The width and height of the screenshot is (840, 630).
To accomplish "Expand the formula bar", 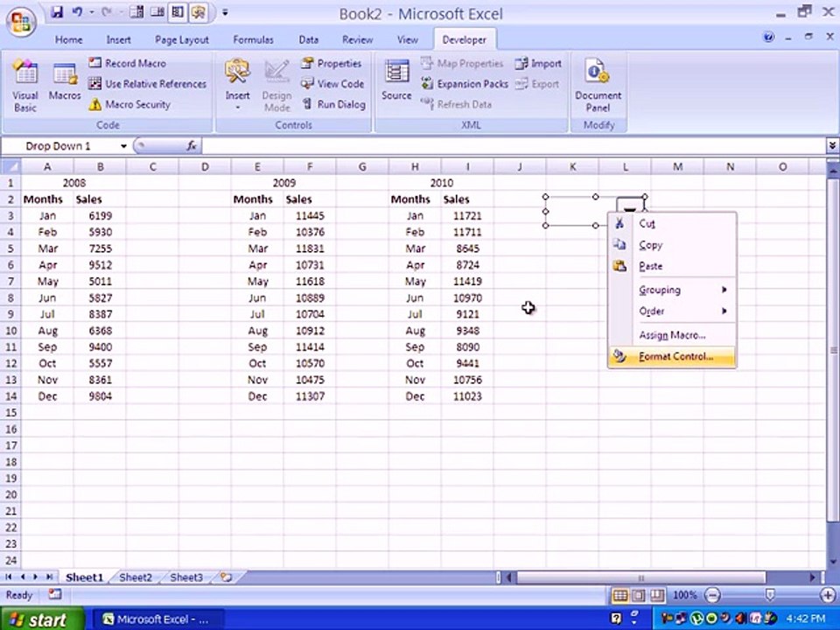I will pos(832,145).
